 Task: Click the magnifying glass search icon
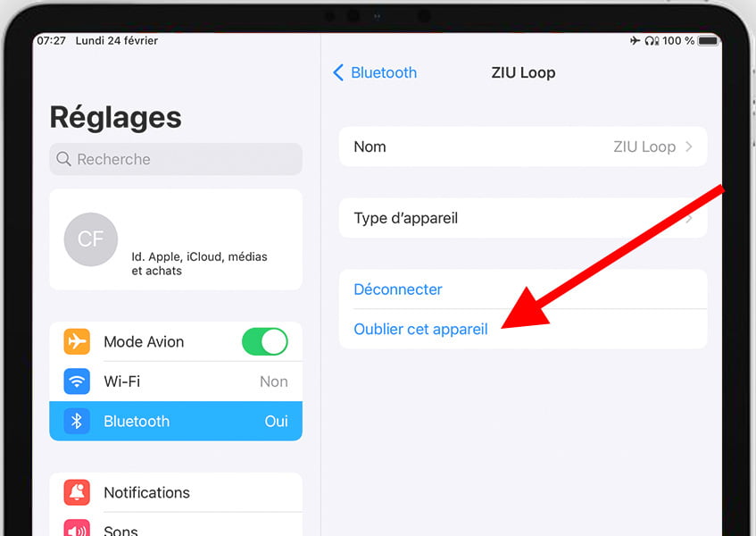(63, 159)
